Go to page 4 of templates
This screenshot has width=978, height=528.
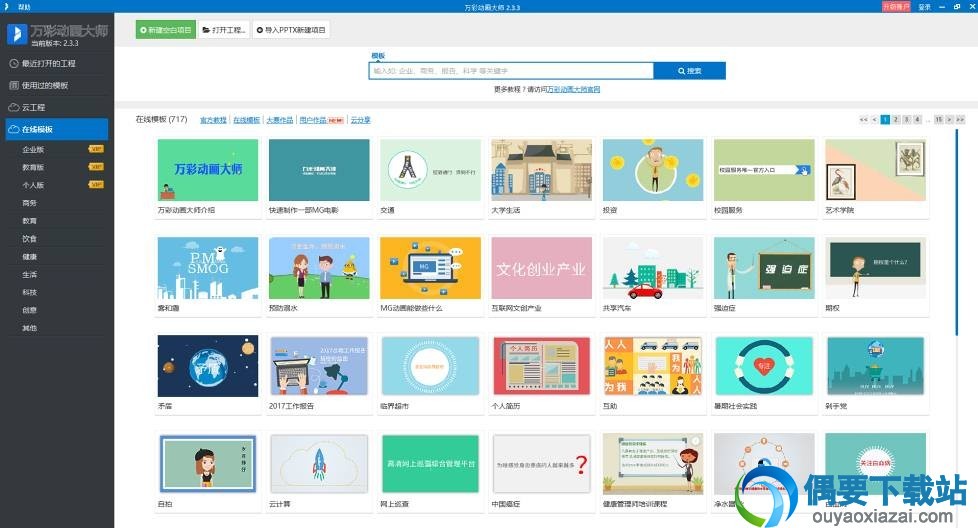click(917, 119)
